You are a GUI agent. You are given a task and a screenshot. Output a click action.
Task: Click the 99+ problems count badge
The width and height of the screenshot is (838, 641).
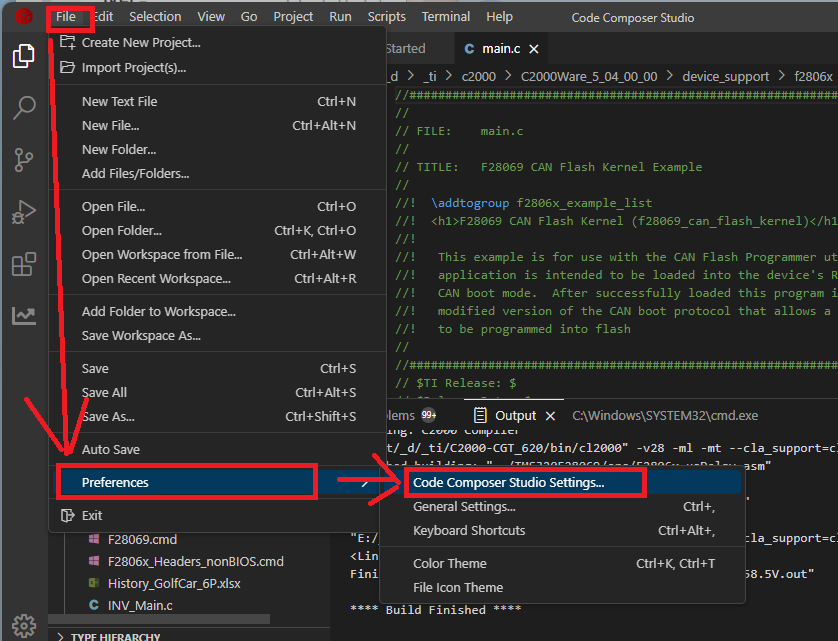(429, 415)
